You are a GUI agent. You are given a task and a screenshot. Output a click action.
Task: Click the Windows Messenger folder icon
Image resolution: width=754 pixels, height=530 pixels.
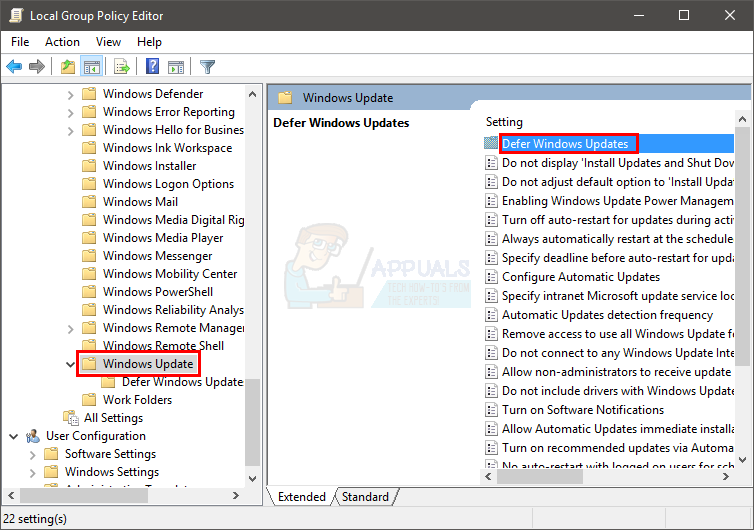89,255
